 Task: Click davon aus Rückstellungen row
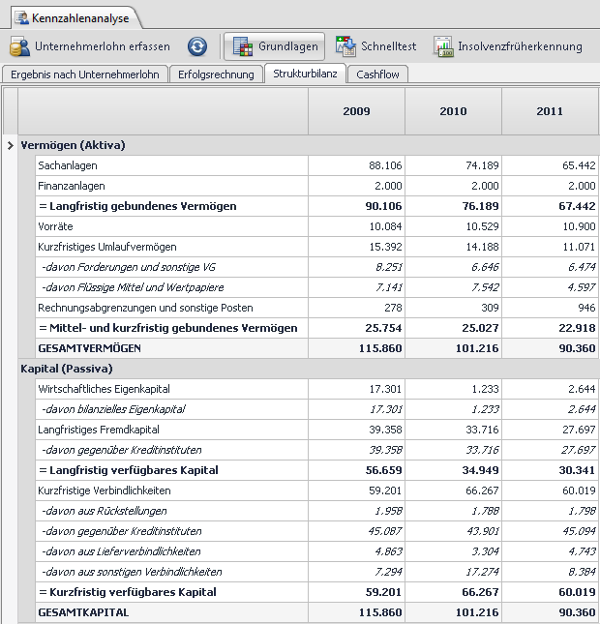coord(317,511)
